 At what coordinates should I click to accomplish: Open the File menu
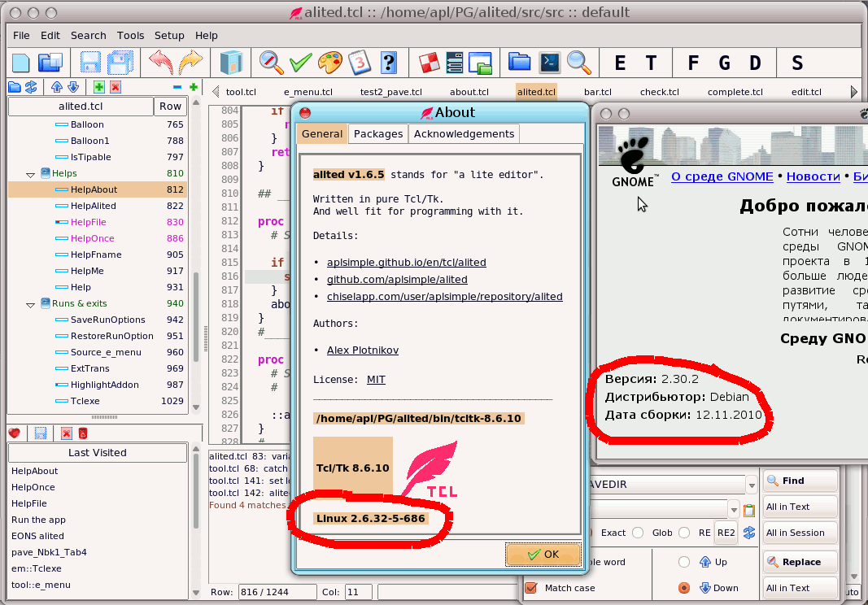(x=21, y=36)
